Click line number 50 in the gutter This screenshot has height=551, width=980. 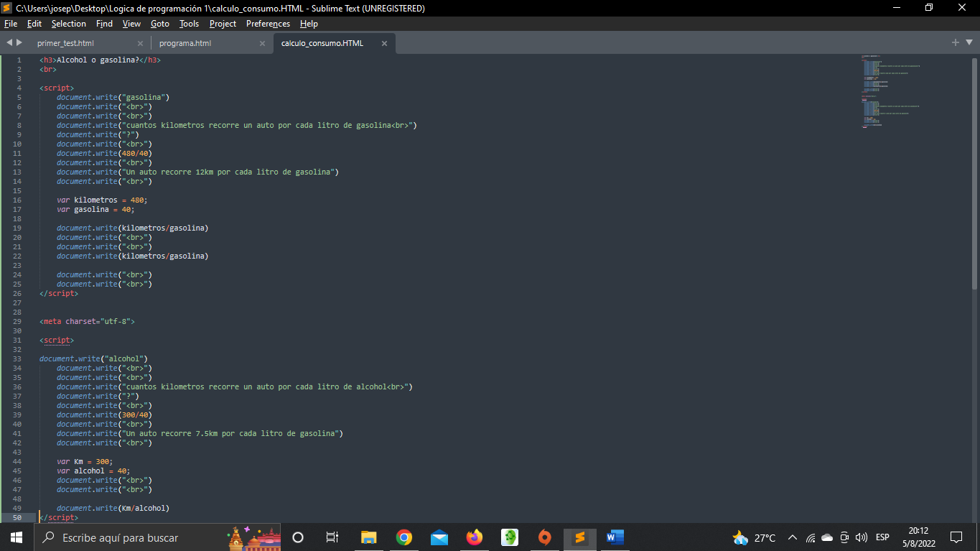tap(17, 517)
